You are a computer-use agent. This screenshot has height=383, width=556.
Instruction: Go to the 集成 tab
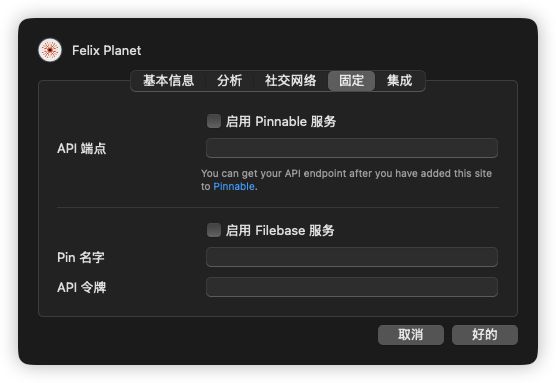[400, 81]
